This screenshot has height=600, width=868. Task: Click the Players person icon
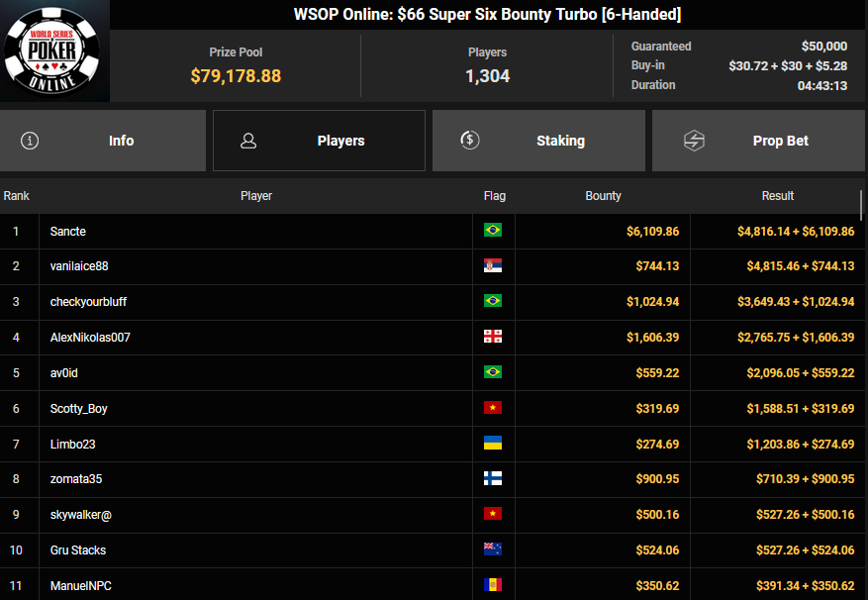click(248, 141)
